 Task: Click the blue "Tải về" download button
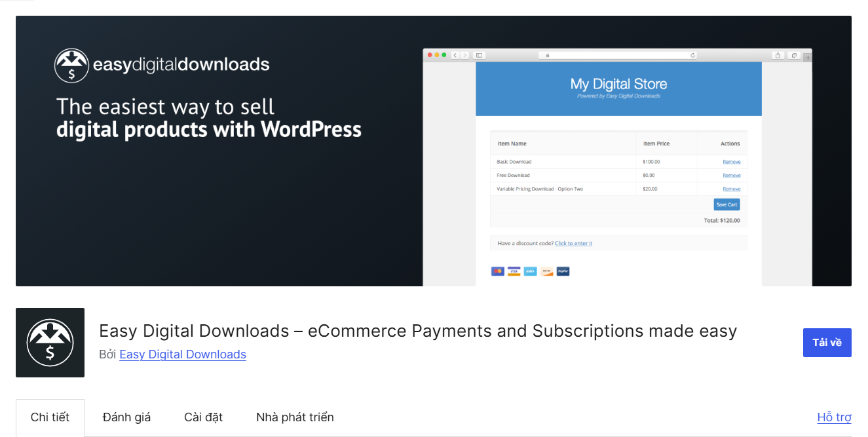click(x=827, y=343)
